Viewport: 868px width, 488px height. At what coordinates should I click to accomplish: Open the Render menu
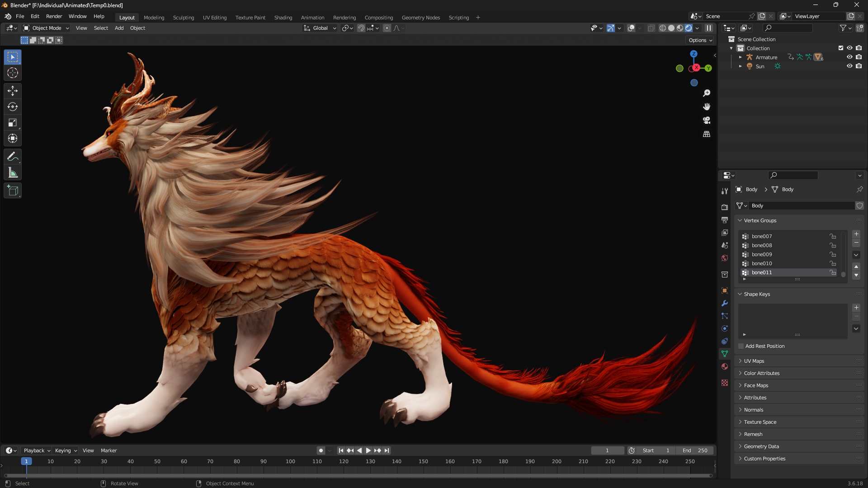click(54, 16)
